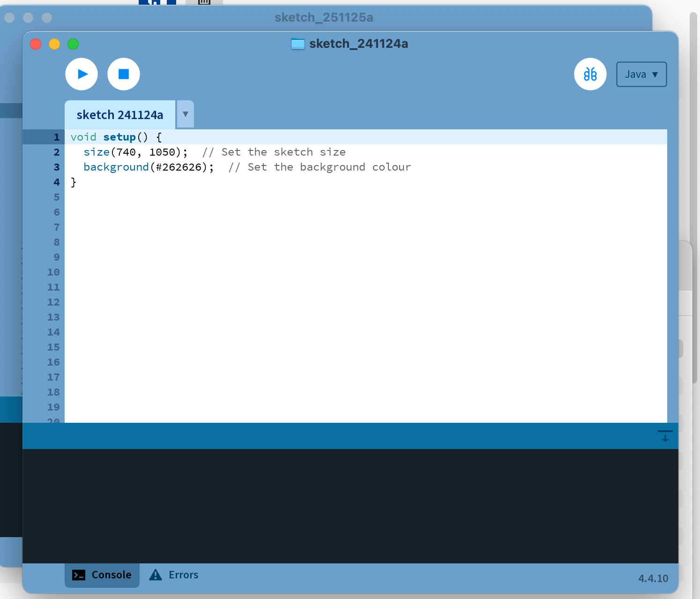Image resolution: width=700 pixels, height=599 pixels.
Task: Run the sketch with the play button
Action: coord(82,74)
